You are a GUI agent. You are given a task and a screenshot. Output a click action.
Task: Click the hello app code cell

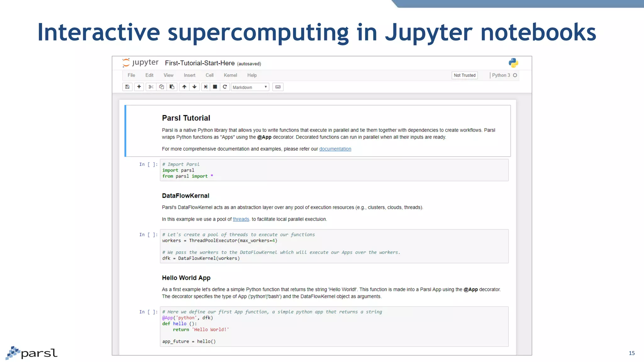[334, 326]
